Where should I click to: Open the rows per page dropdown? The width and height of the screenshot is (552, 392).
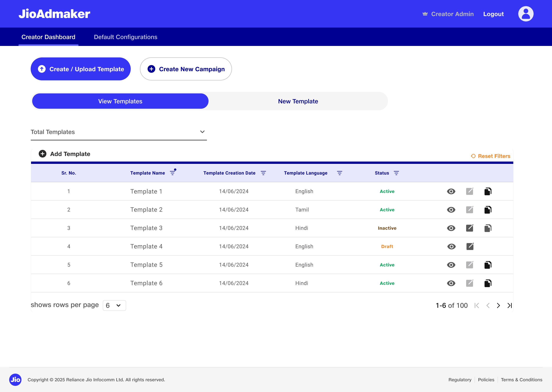(x=114, y=306)
